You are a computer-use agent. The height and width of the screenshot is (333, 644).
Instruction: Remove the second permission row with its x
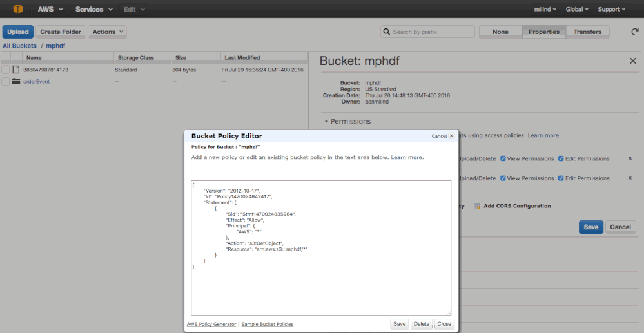click(x=630, y=178)
